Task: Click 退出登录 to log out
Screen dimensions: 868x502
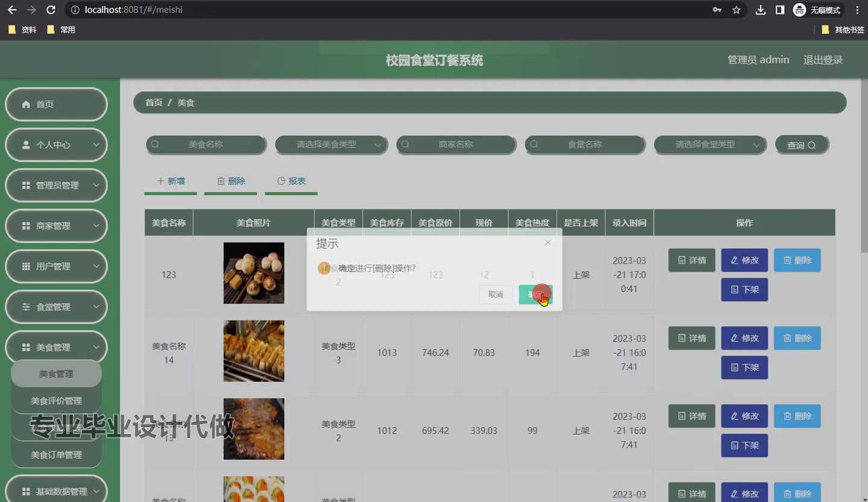Action: point(823,60)
